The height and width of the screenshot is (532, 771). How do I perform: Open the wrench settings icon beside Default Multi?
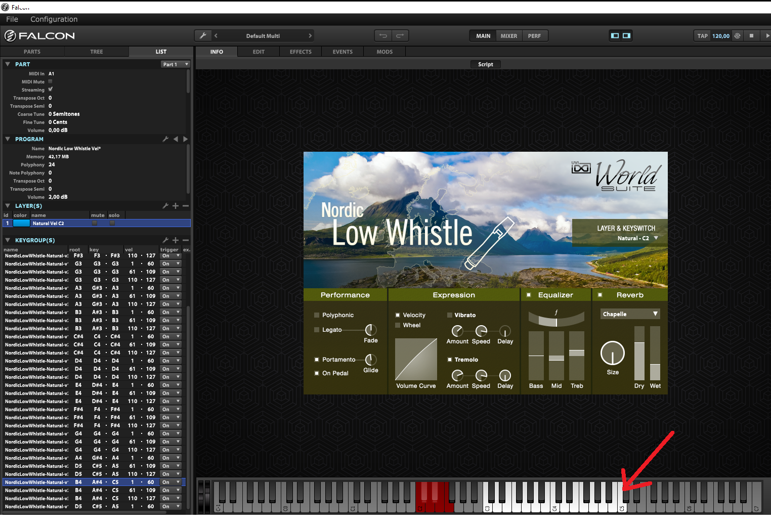pyautogui.click(x=203, y=36)
